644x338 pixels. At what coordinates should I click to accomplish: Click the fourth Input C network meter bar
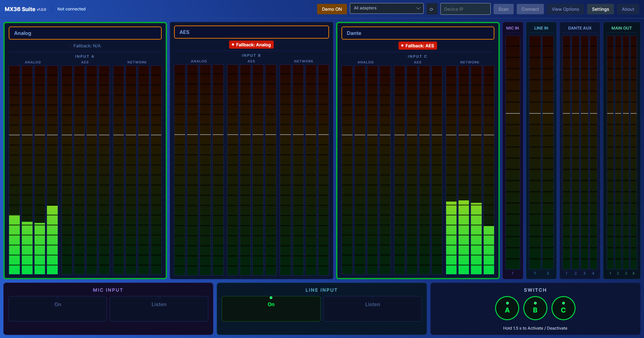(489, 170)
